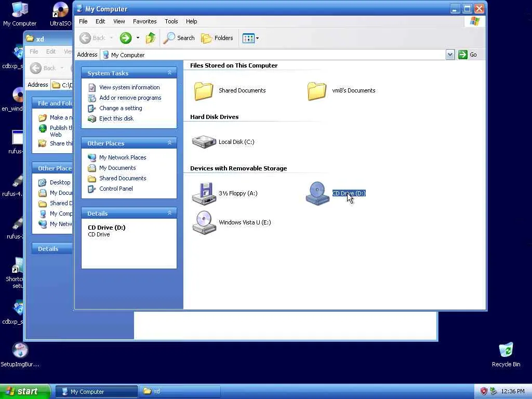
Task: Open the File menu in My Computer
Action: tap(83, 21)
